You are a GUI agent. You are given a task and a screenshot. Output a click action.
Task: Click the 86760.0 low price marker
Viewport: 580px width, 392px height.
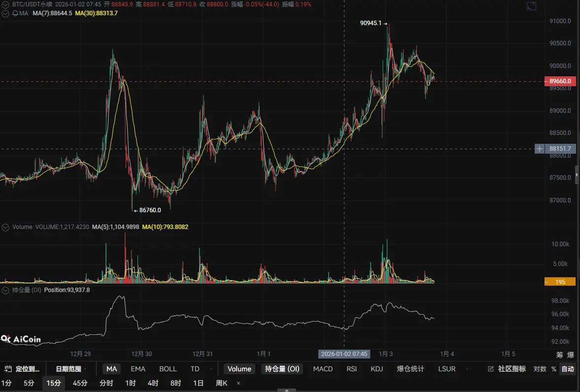pos(147,210)
